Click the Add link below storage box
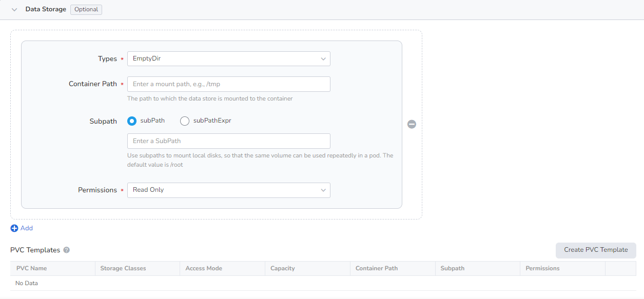 [27, 228]
